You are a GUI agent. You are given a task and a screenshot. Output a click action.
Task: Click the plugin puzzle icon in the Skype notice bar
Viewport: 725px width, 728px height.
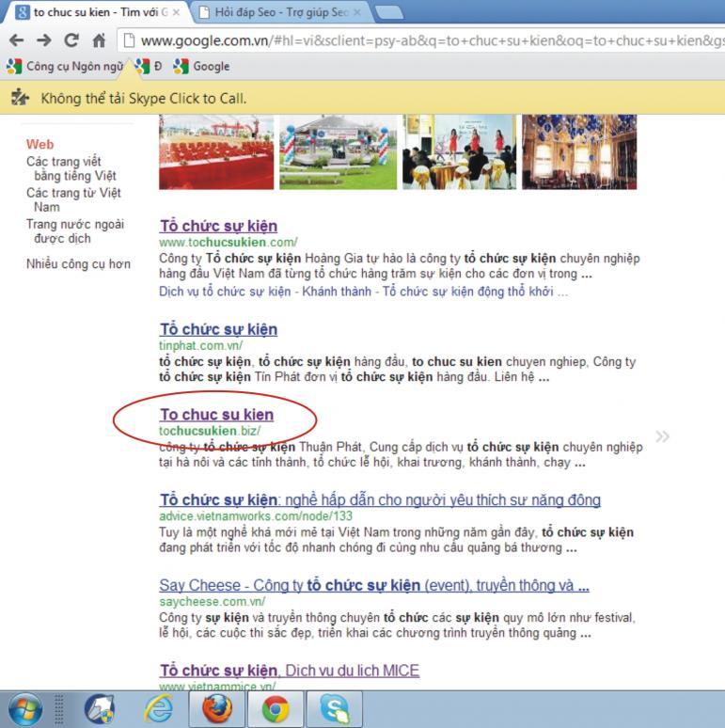pos(20,98)
